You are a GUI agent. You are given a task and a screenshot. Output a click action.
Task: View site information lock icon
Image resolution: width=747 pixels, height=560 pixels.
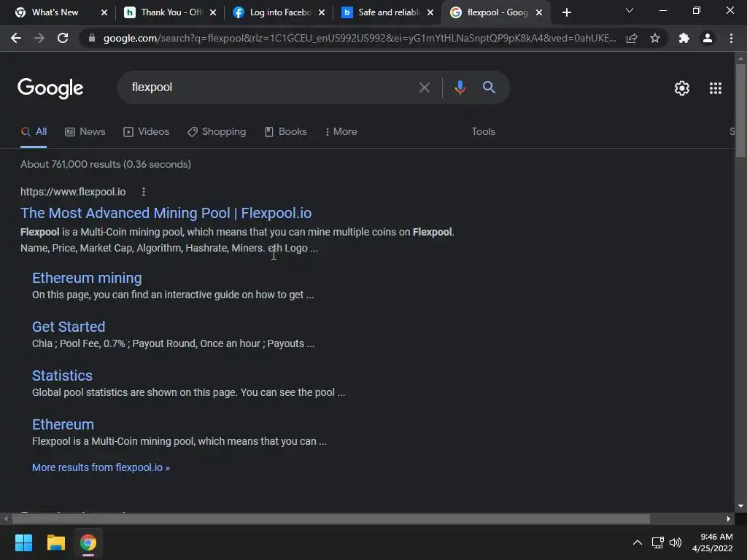tap(91, 38)
